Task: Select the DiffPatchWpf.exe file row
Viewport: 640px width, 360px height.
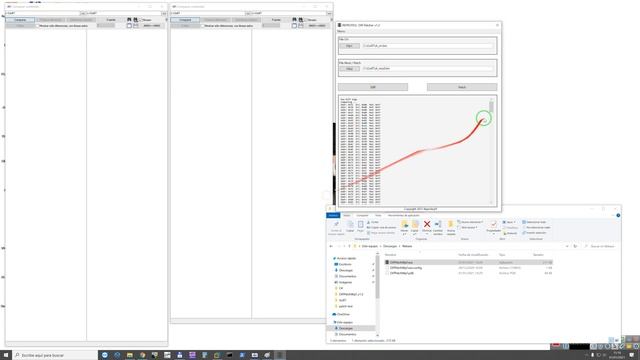Action: click(x=469, y=262)
